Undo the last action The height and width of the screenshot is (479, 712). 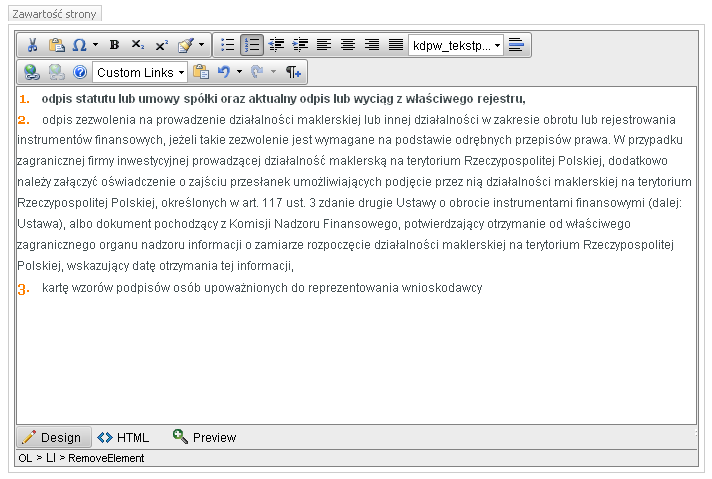224,72
